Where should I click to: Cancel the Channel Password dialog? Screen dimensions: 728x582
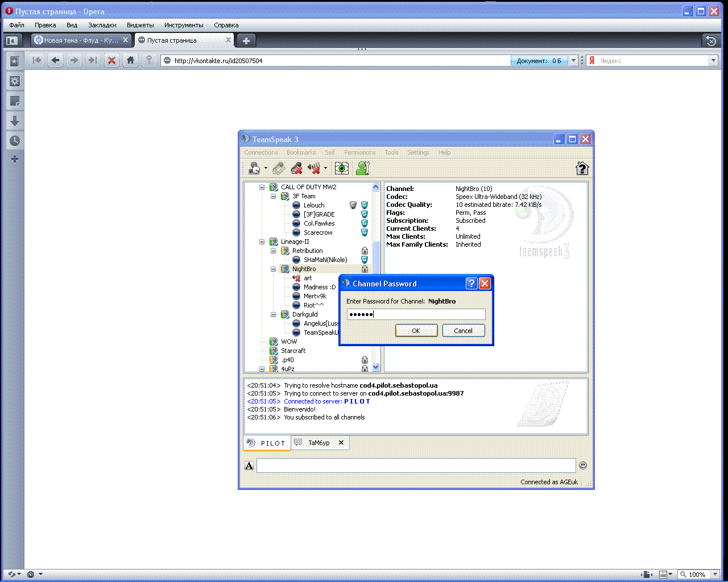coord(464,331)
